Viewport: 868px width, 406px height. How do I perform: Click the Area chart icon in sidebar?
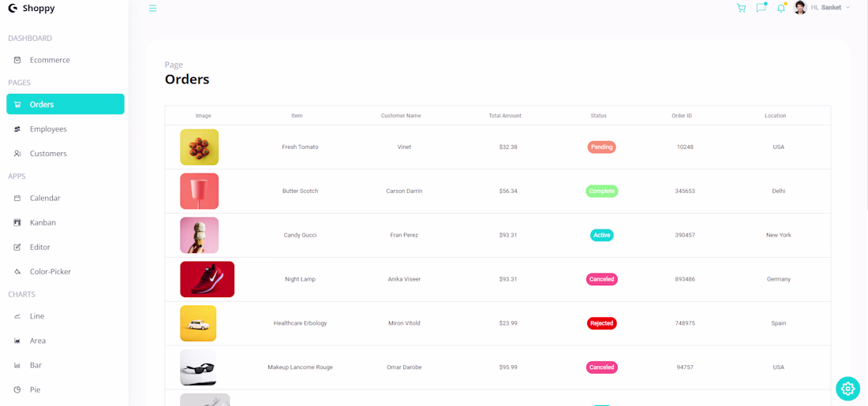click(x=17, y=341)
